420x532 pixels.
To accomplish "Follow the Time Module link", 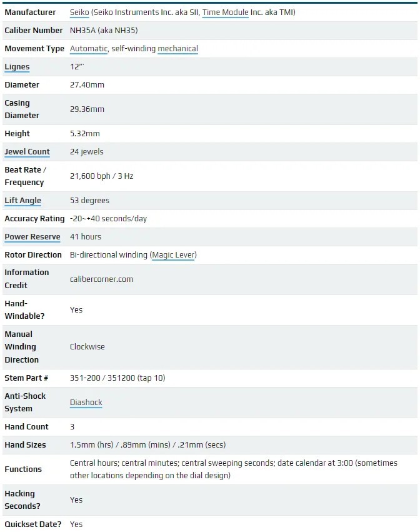I will point(225,13).
